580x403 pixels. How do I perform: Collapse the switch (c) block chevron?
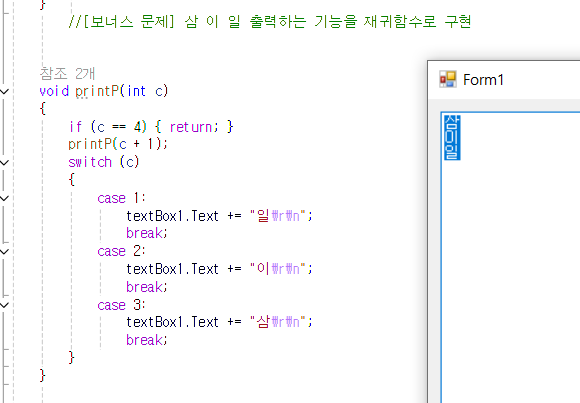[4, 162]
